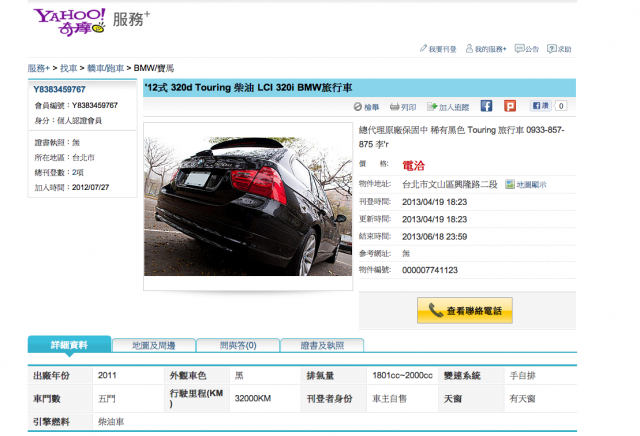This screenshot has width=640, height=436.
Task: Click sunroof value 有天窗
Action: pyautogui.click(x=522, y=398)
